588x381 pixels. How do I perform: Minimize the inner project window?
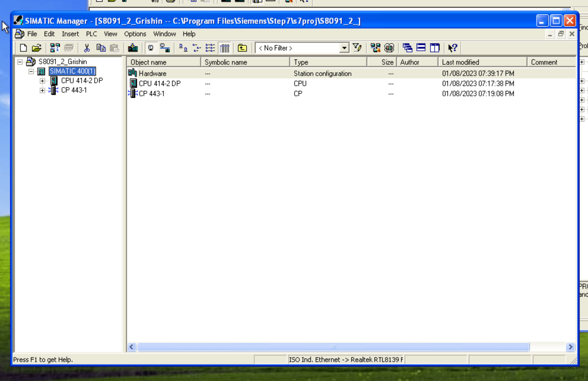pos(550,34)
